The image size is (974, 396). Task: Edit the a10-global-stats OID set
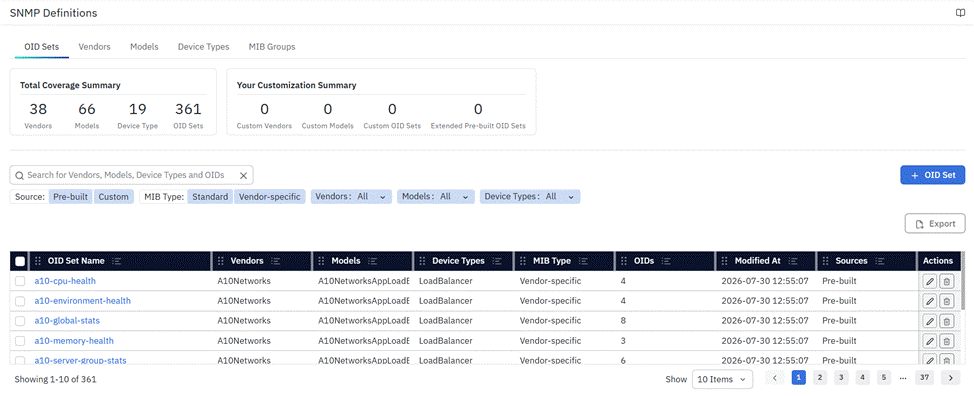point(930,321)
